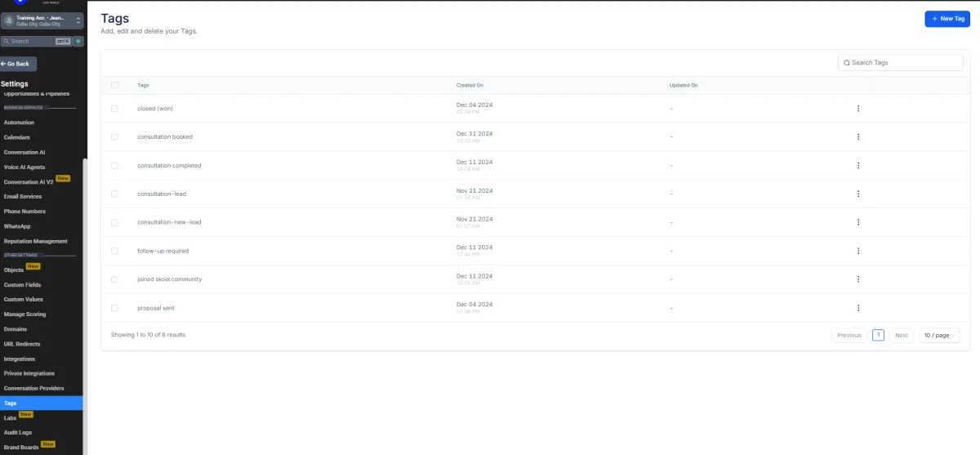Focus the Search Tags input field

[901, 63]
